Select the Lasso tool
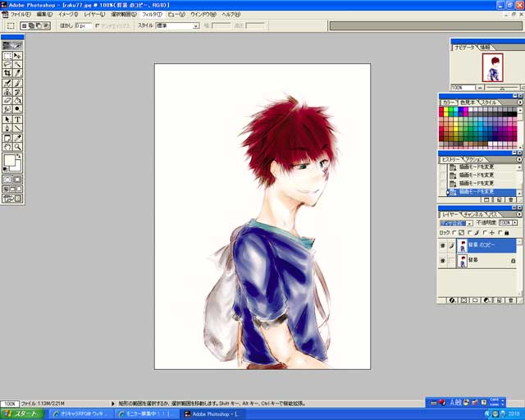Screen dimensions: 525x420 tap(7, 64)
